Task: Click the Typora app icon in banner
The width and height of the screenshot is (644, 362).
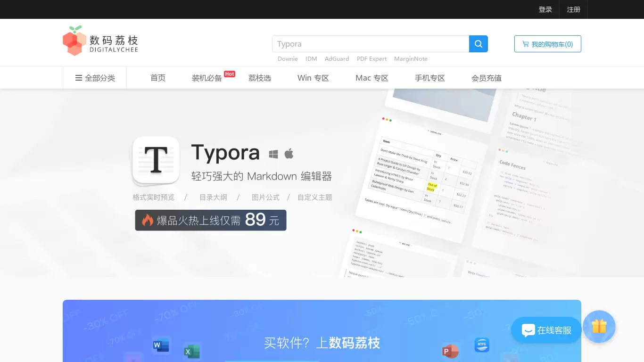Action: pyautogui.click(x=156, y=161)
